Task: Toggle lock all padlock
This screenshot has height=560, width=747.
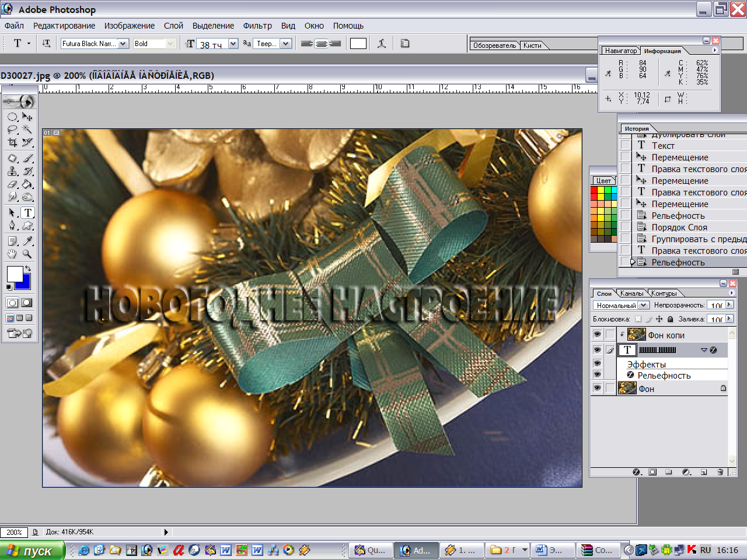Action: (x=671, y=319)
